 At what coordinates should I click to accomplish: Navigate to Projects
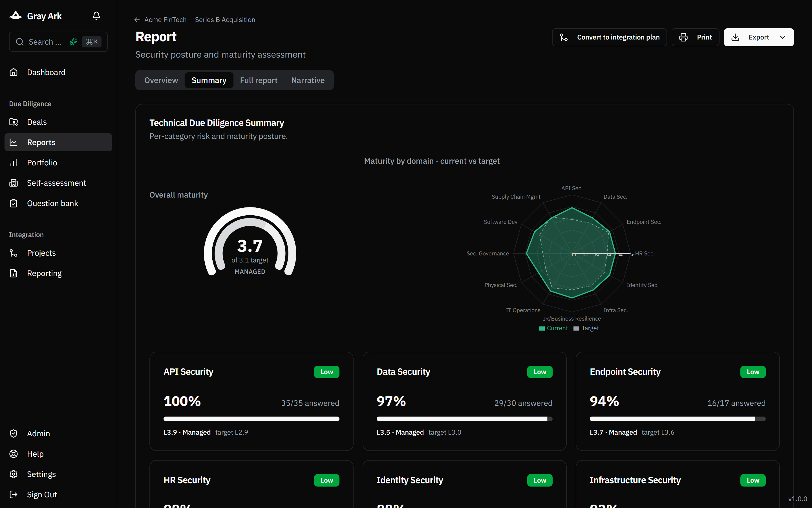pos(58,253)
